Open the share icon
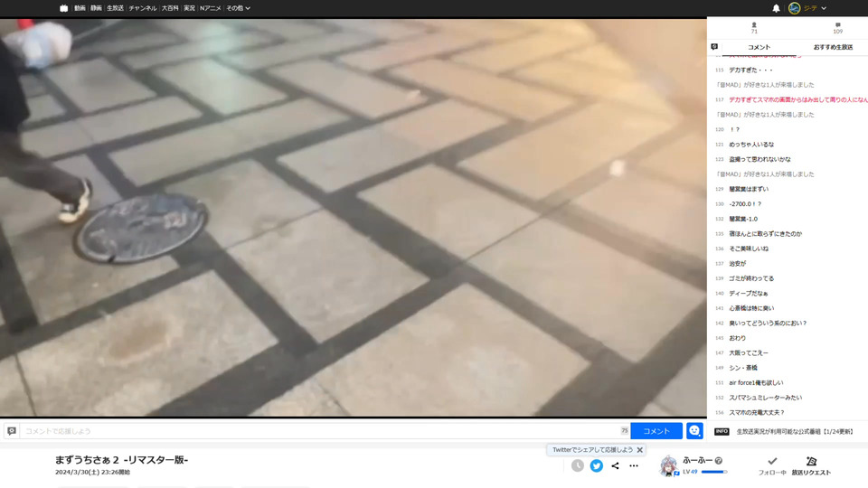Screen dimensions: 868x488 click(615, 466)
